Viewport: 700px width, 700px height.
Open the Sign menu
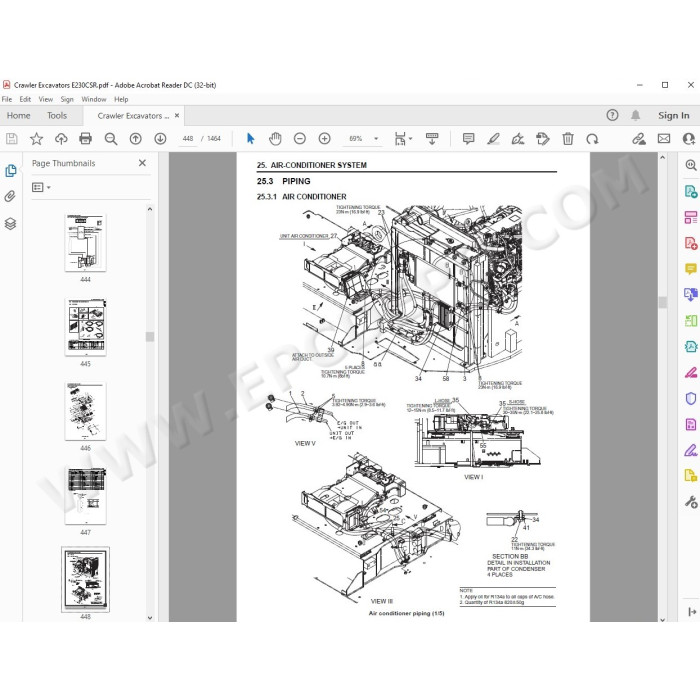click(67, 99)
